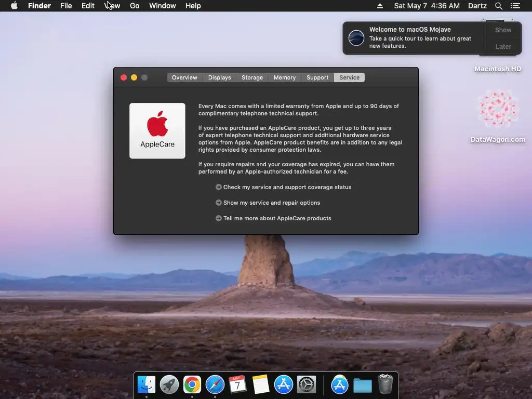
Task: Open the Finder menu
Action: click(x=39, y=6)
